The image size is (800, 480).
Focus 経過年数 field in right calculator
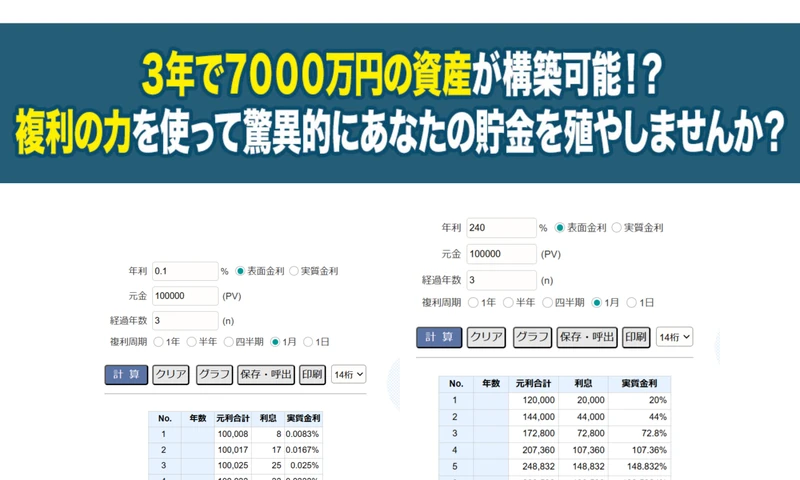502,280
